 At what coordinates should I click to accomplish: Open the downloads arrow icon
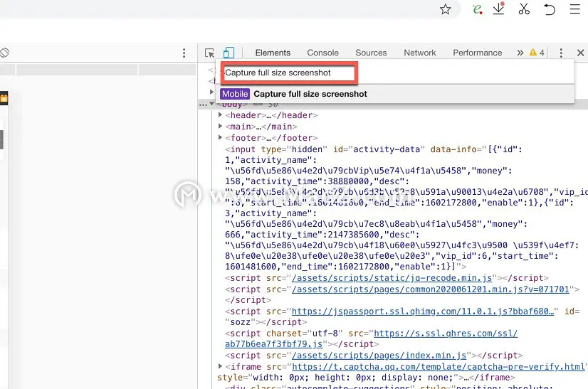[499, 9]
